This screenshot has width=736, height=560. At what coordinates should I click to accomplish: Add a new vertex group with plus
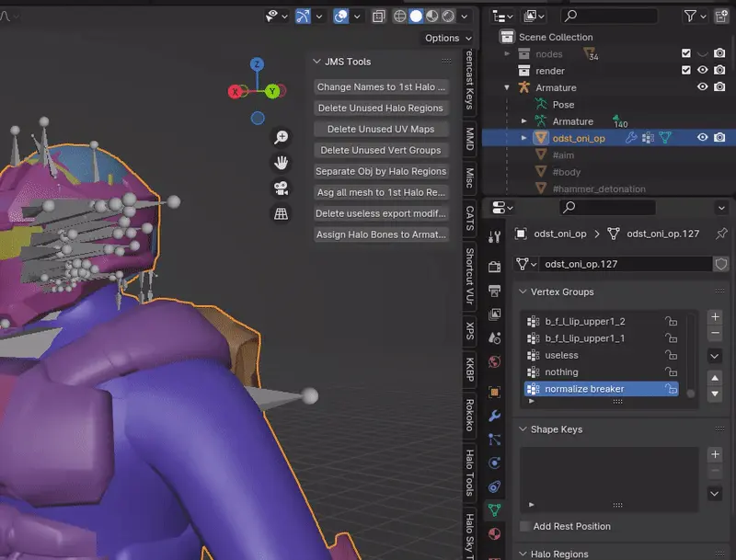[715, 317]
